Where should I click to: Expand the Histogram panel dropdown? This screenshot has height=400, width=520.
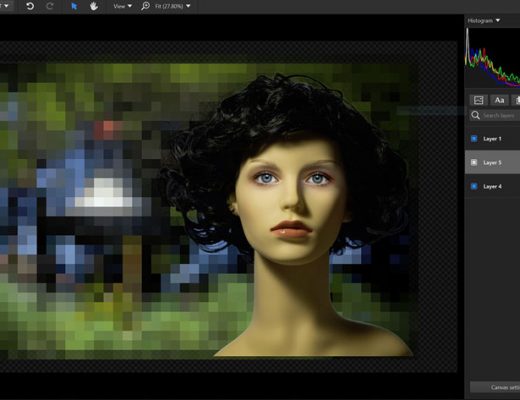(484, 21)
